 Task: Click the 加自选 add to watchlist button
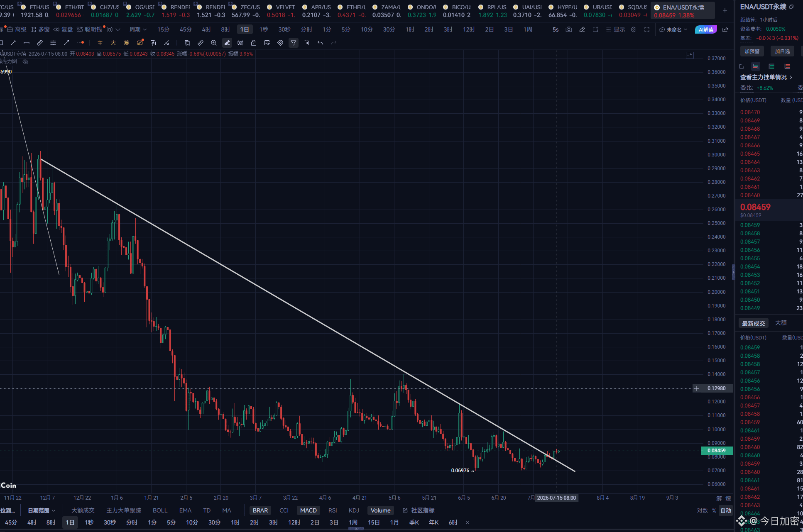782,51
